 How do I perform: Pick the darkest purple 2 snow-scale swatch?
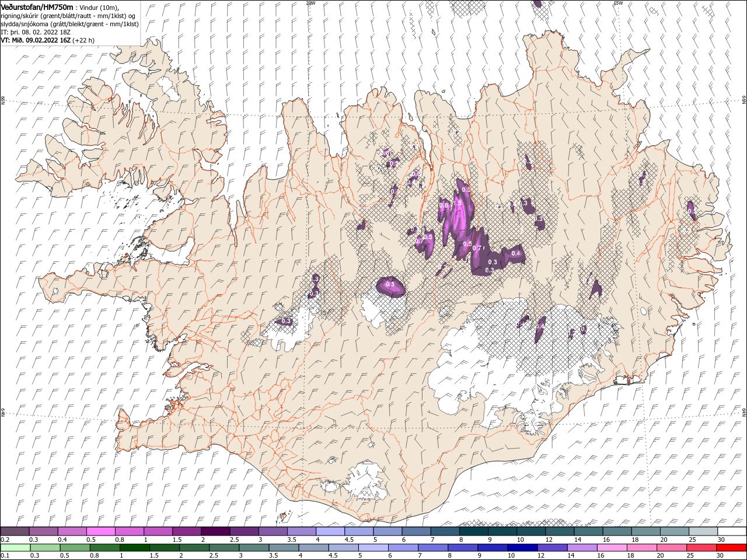click(215, 531)
